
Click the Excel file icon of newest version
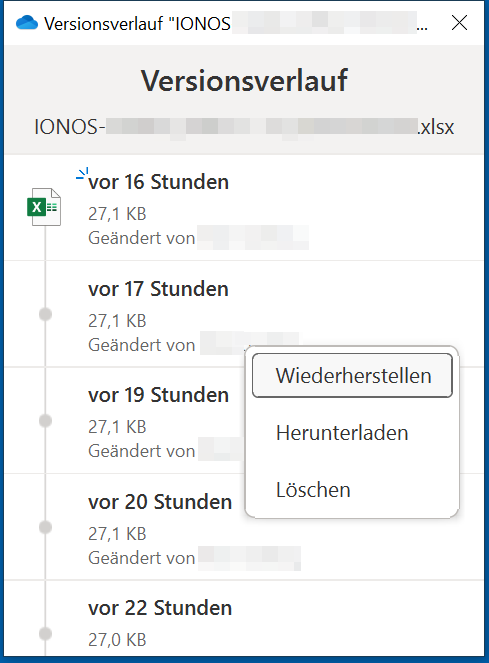(44, 207)
